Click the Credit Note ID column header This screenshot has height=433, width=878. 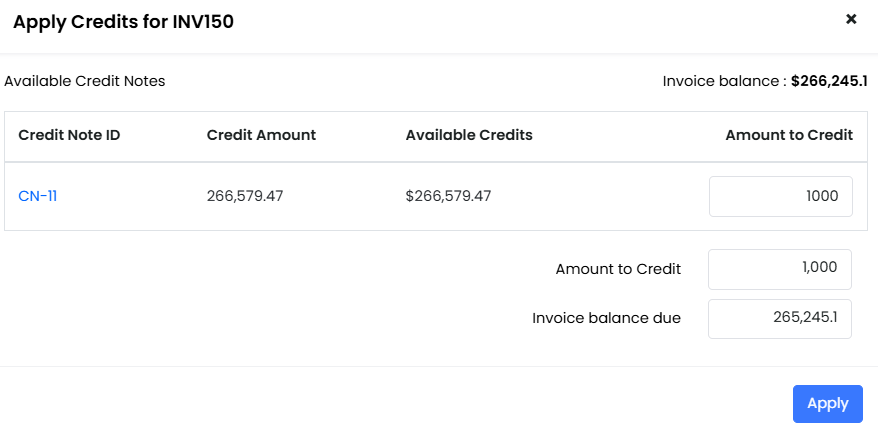pos(69,135)
